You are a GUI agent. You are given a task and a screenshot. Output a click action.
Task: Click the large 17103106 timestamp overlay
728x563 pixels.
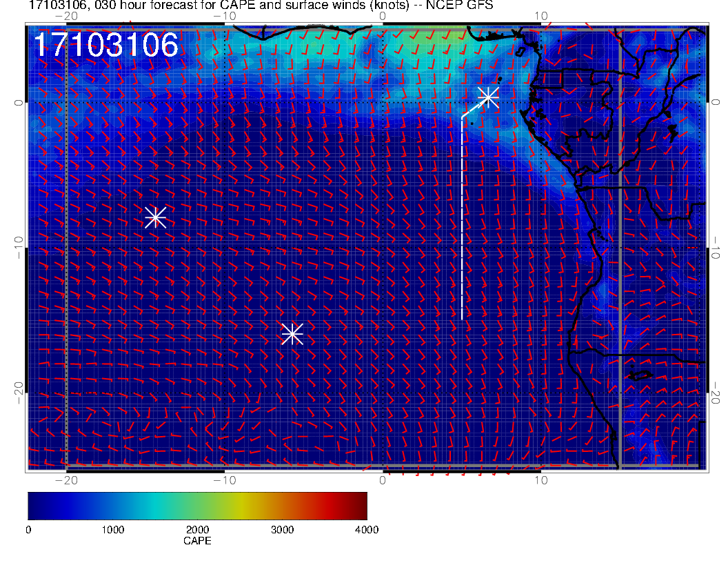click(x=106, y=46)
